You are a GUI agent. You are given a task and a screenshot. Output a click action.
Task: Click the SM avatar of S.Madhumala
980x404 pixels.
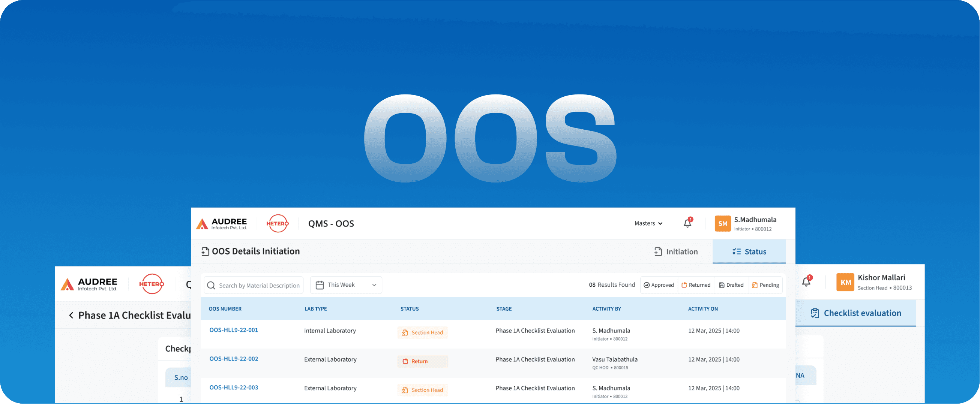tap(723, 223)
